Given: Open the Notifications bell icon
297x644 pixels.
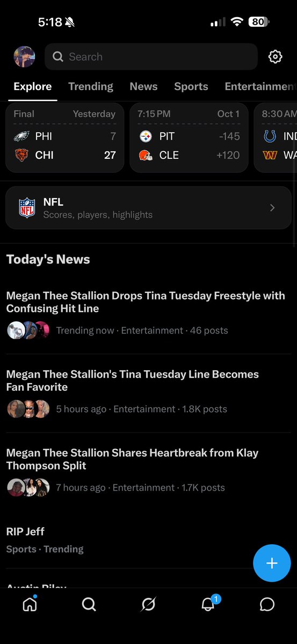Looking at the screenshot, I should [208, 604].
